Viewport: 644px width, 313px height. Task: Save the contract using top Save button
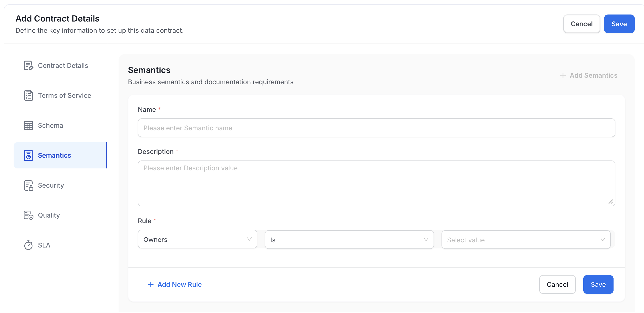(x=619, y=24)
